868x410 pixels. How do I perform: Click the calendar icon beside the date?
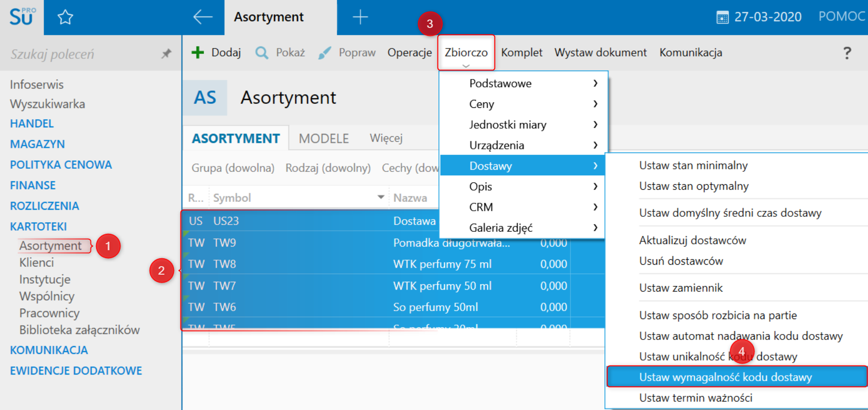pos(722,18)
